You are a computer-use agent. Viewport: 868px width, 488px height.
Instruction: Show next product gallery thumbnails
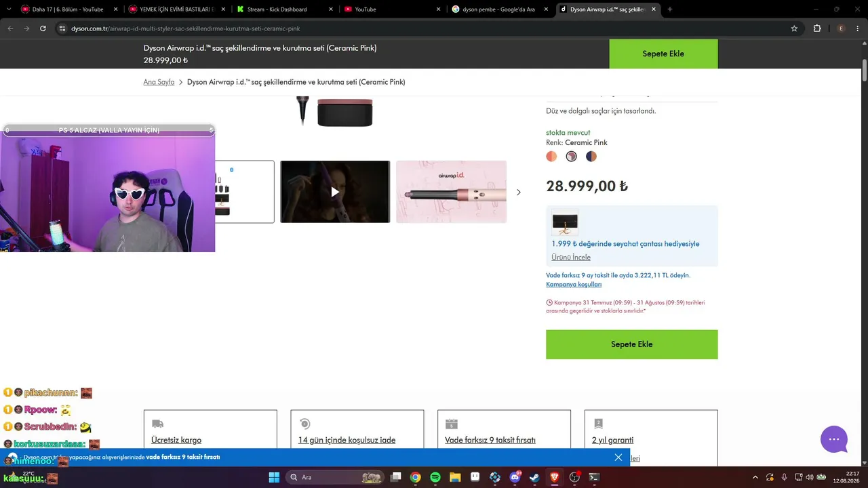point(519,192)
